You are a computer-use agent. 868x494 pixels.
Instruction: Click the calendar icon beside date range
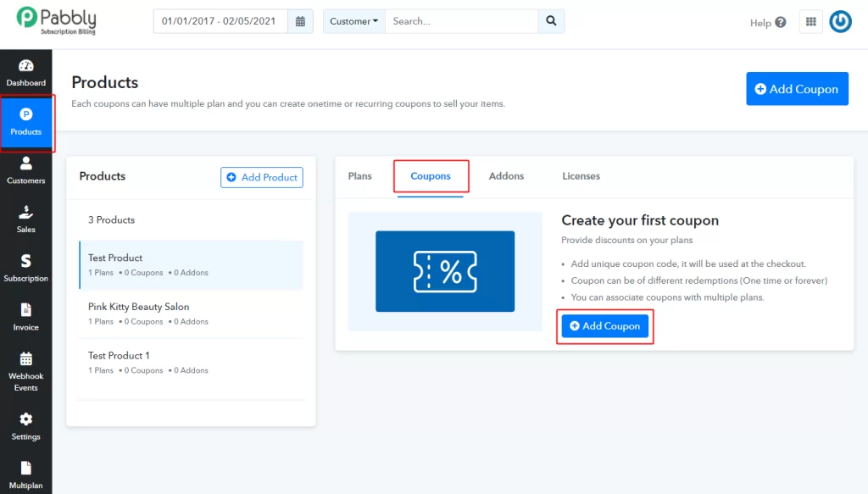coord(300,21)
